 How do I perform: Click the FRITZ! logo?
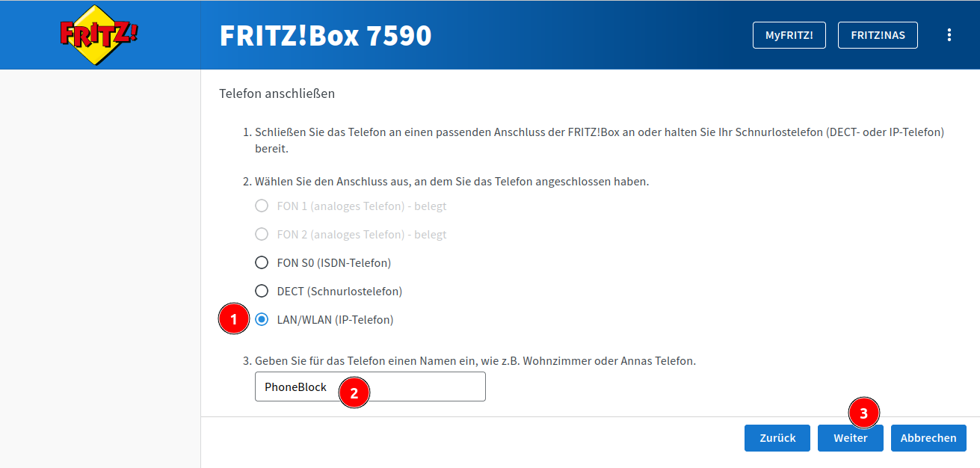coord(99,35)
